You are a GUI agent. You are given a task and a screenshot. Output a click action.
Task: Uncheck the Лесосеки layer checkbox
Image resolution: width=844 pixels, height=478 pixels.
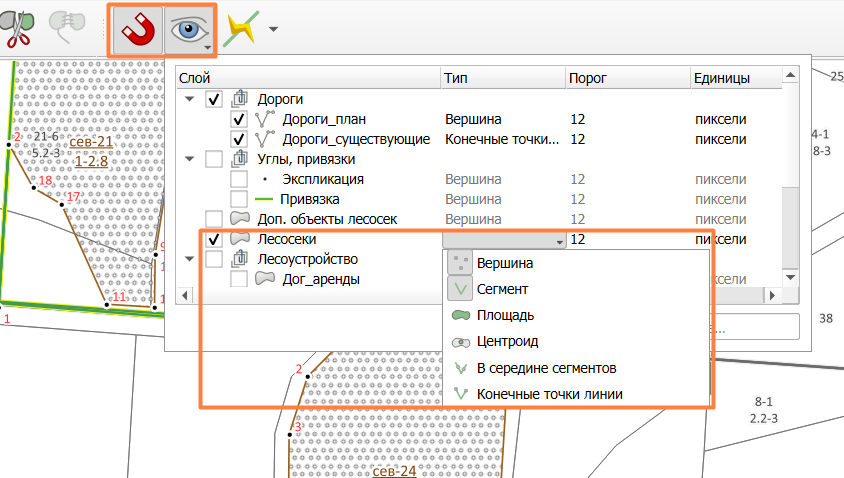tap(214, 239)
